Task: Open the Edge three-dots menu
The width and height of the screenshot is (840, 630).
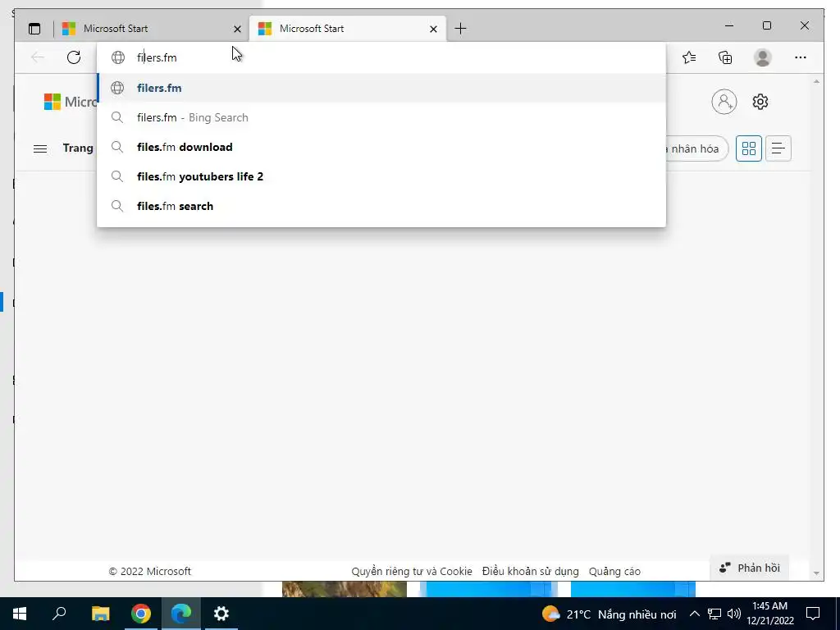Action: click(801, 57)
